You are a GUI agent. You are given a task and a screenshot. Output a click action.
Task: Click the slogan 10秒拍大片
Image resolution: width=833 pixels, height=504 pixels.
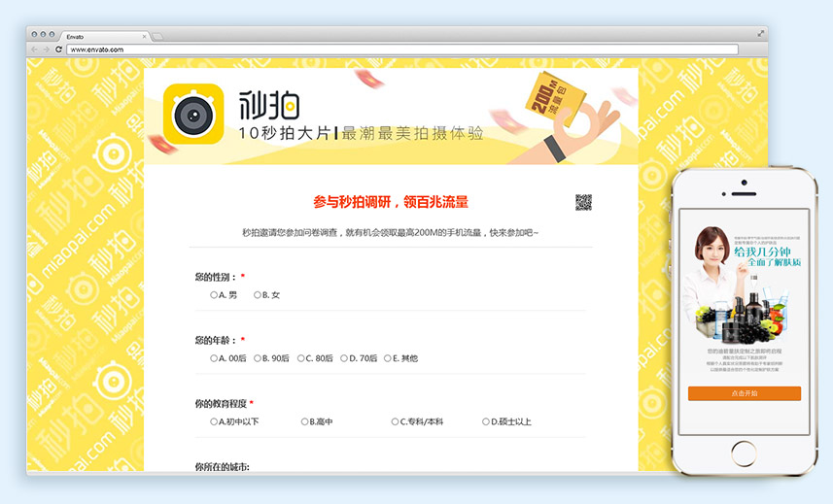pos(284,133)
